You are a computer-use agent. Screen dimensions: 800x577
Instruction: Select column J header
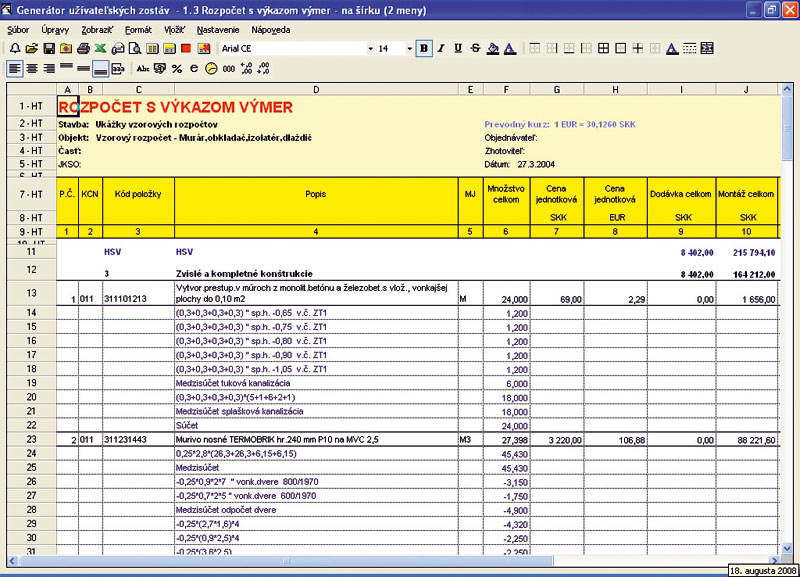[746, 90]
